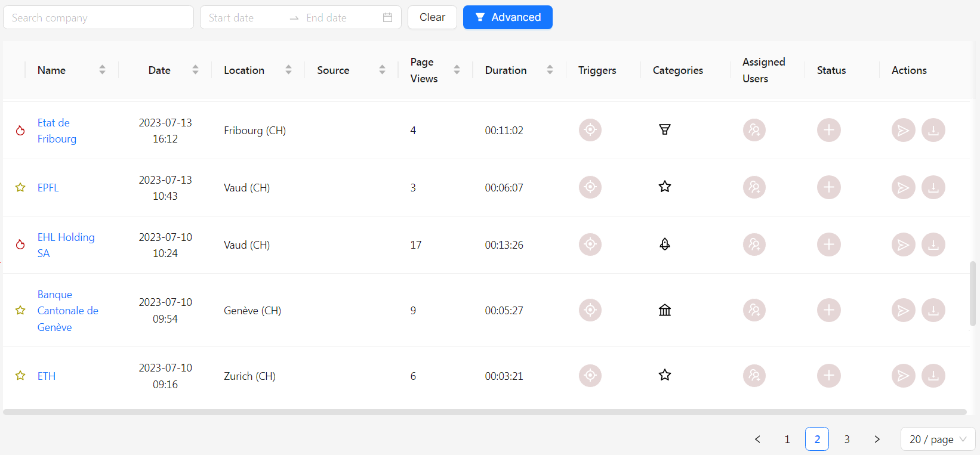Viewport: 980px width, 455px height.
Task: Open ETH company link
Action: click(x=47, y=376)
